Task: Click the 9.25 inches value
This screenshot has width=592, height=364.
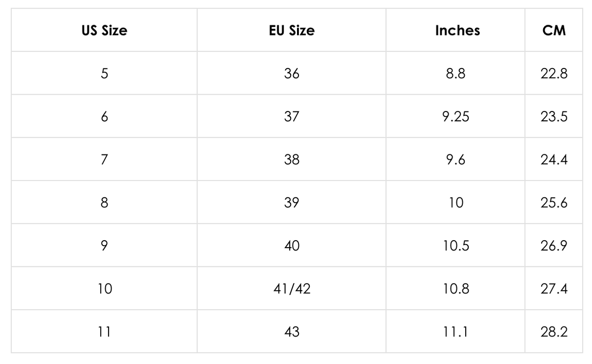Action: click(455, 117)
